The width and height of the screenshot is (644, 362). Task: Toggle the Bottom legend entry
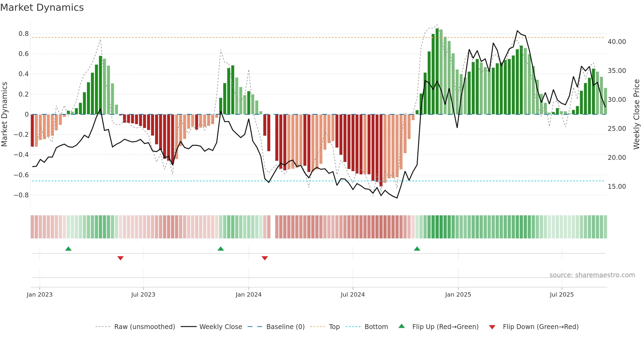pyautogui.click(x=367, y=327)
